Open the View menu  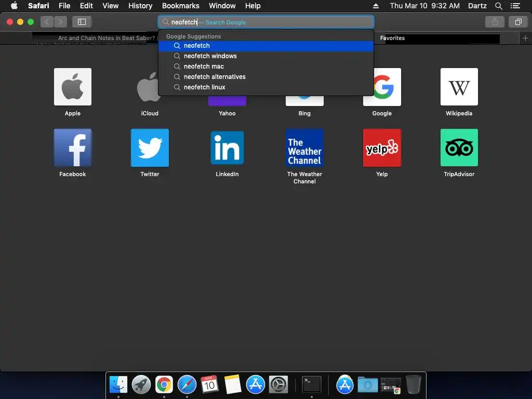(x=111, y=6)
